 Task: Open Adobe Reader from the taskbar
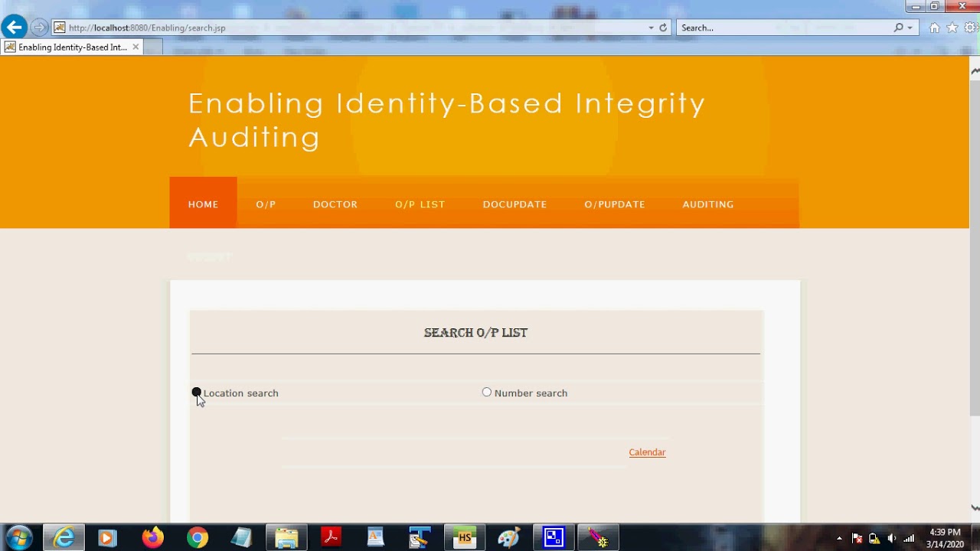tap(331, 538)
